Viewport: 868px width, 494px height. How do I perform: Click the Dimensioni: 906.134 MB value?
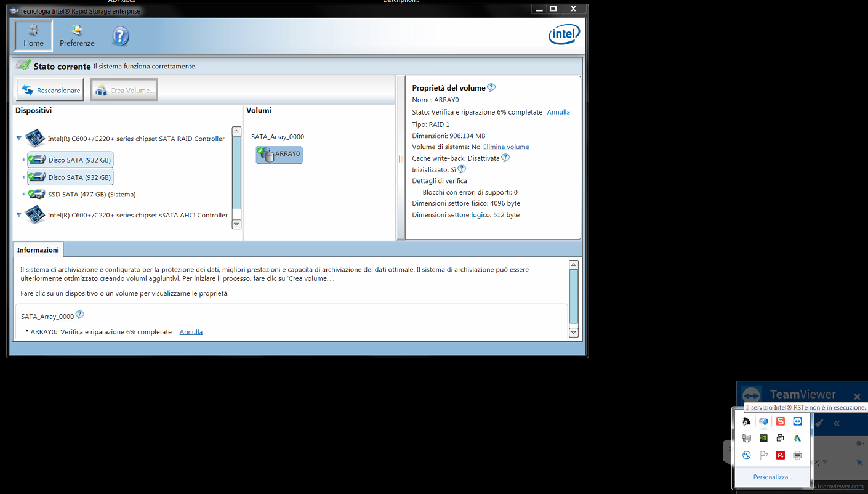point(448,136)
